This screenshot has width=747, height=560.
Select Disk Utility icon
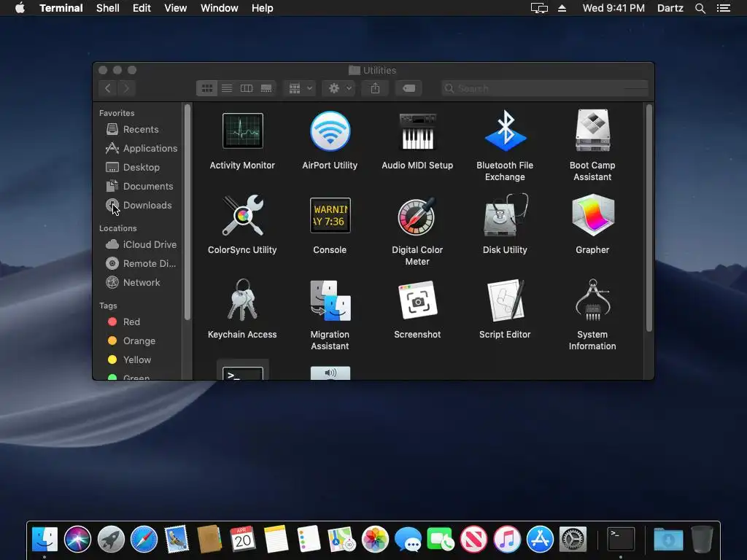tap(506, 215)
